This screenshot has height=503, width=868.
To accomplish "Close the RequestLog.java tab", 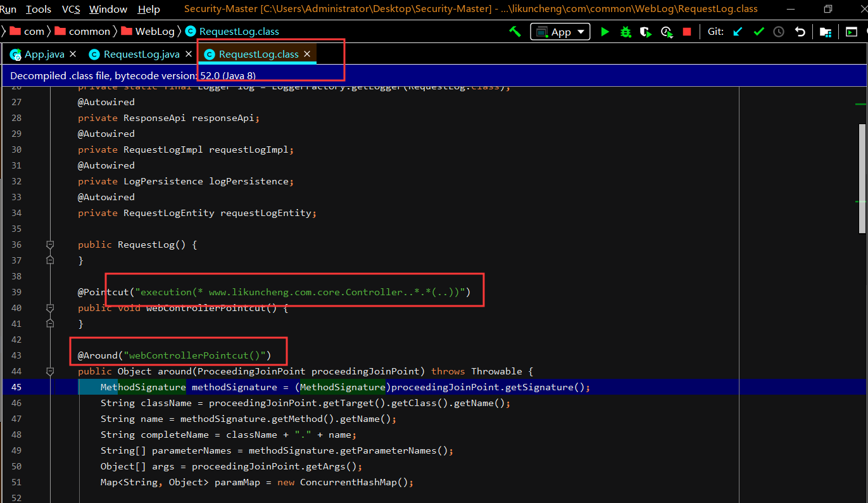I will tap(189, 54).
